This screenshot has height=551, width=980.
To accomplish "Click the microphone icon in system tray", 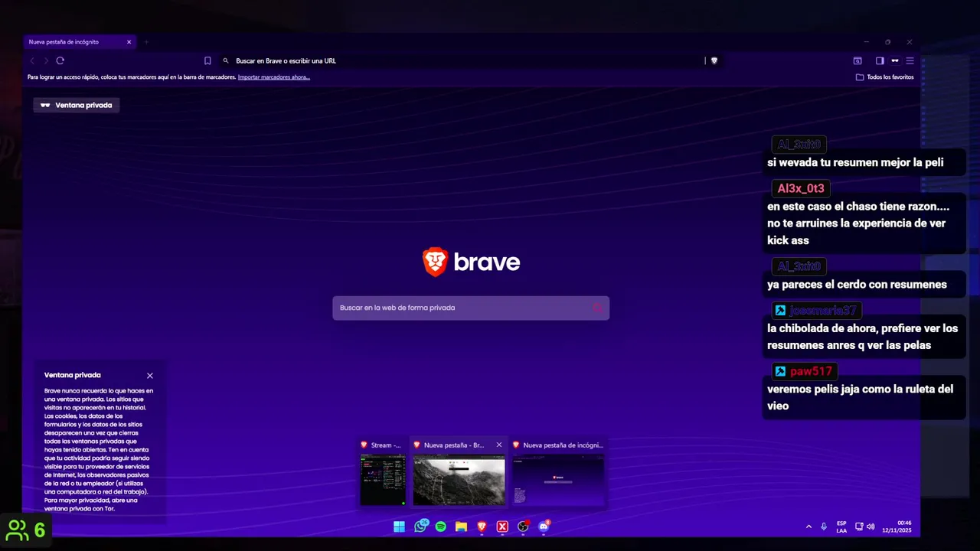I will click(824, 527).
